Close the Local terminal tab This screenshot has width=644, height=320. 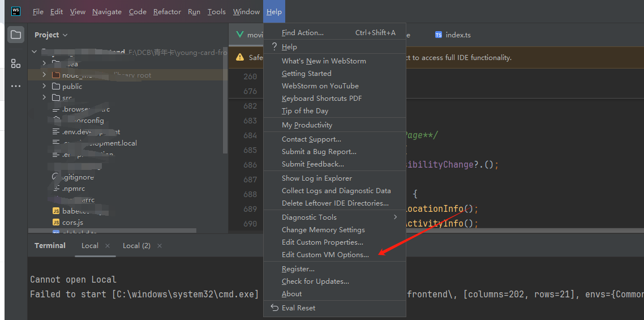tap(108, 246)
